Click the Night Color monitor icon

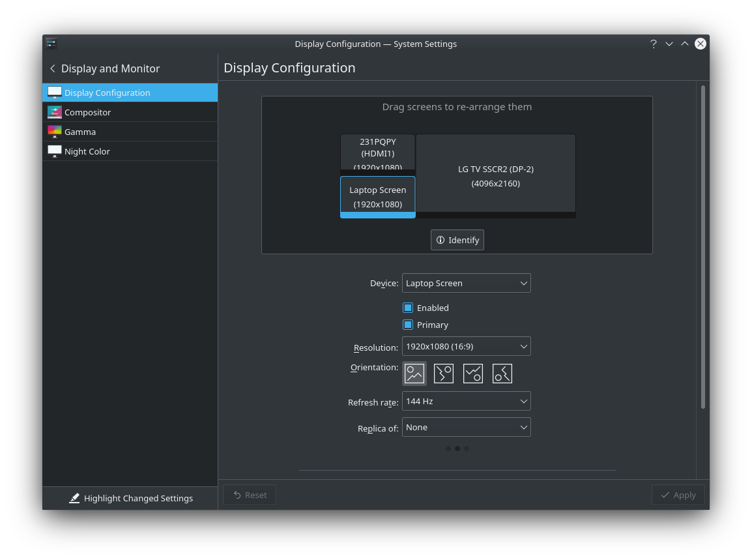point(55,151)
